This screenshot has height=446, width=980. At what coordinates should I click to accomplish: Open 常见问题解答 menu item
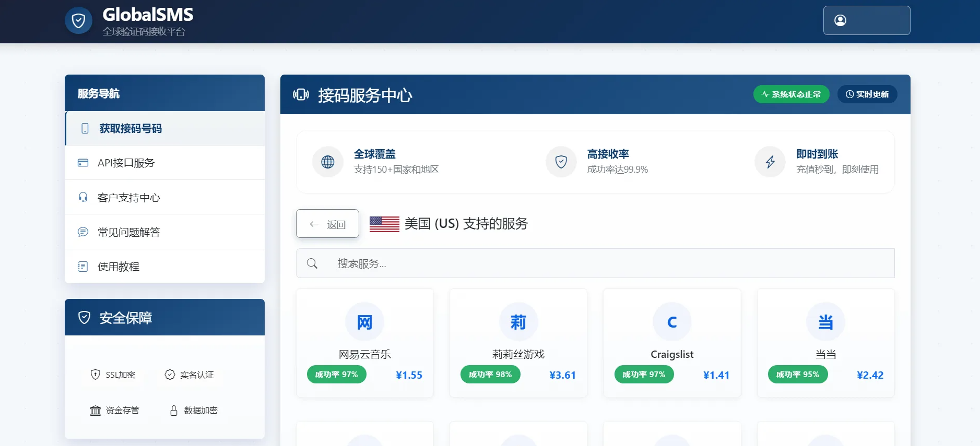click(x=165, y=232)
